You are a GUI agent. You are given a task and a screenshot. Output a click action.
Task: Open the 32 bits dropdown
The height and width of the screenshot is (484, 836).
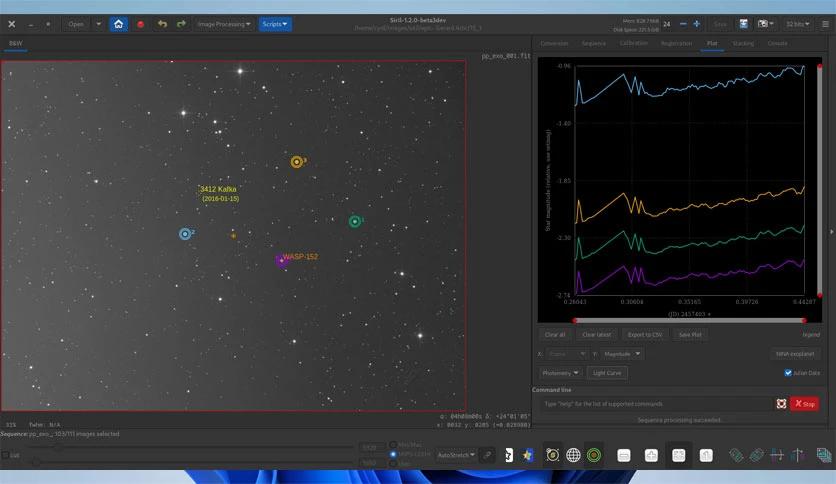(x=797, y=24)
